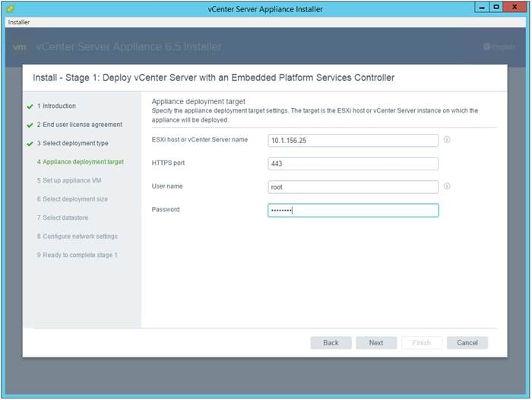Open the English language selector

pos(499,47)
